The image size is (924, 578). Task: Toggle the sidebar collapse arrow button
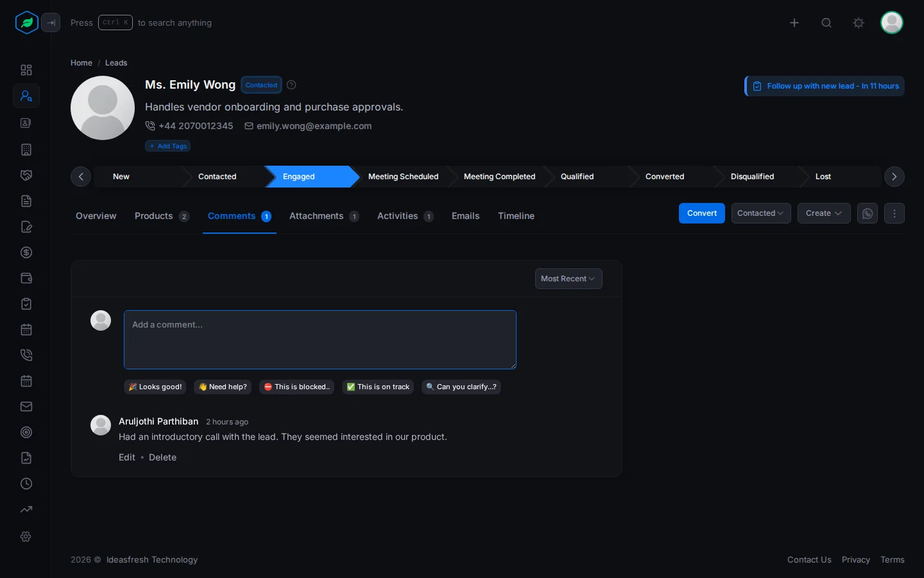pos(51,23)
